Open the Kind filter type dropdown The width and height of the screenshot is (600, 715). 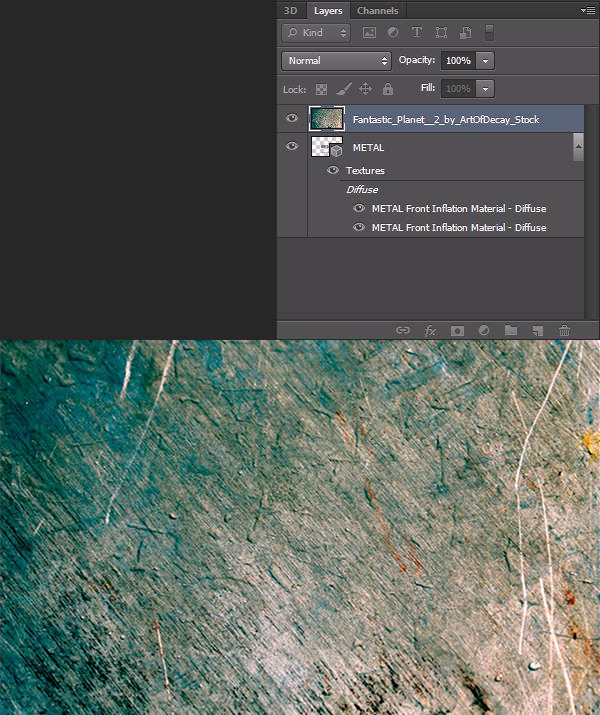coord(317,33)
